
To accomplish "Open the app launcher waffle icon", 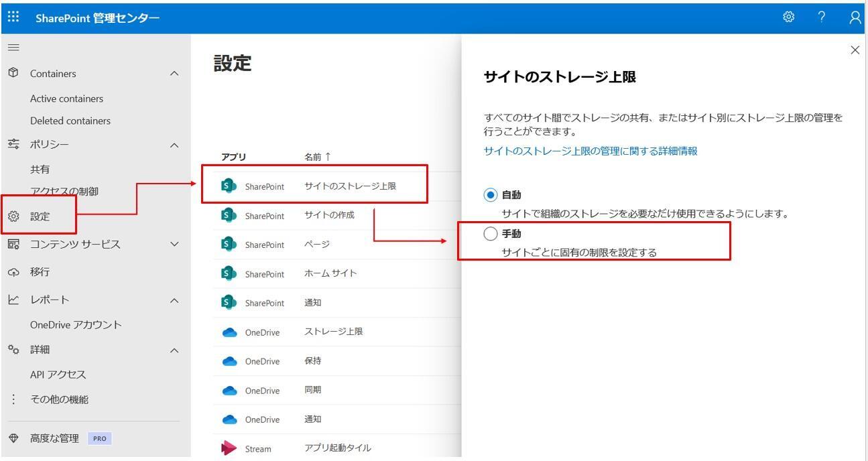I will coord(13,17).
